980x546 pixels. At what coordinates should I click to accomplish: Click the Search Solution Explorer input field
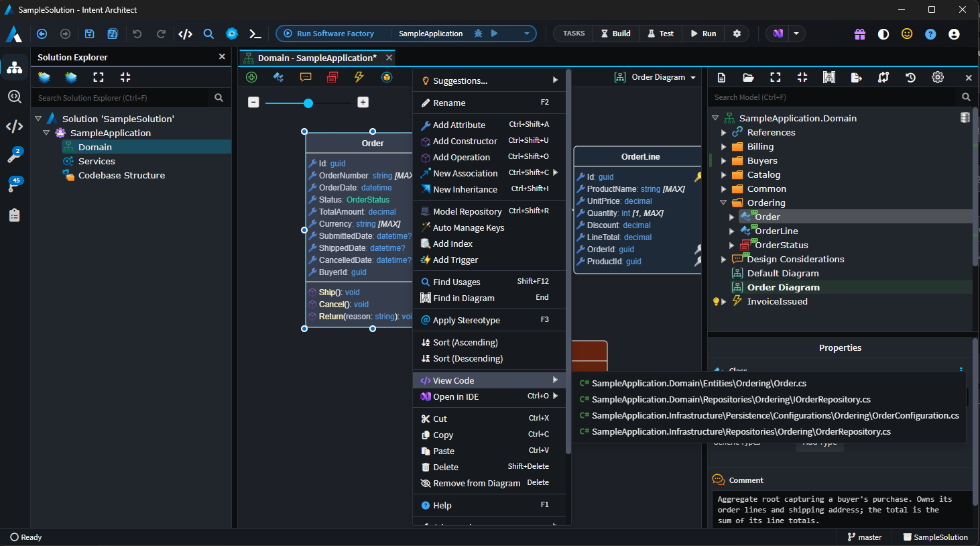(x=121, y=98)
